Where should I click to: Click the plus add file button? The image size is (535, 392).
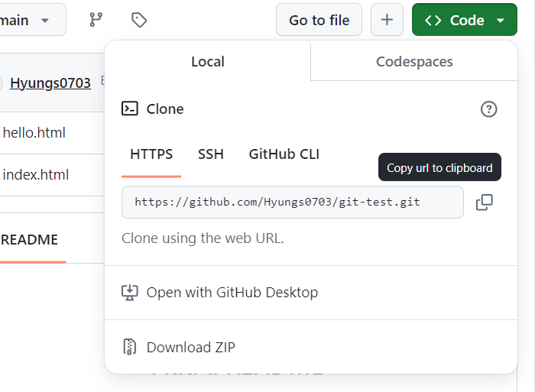pyautogui.click(x=387, y=20)
